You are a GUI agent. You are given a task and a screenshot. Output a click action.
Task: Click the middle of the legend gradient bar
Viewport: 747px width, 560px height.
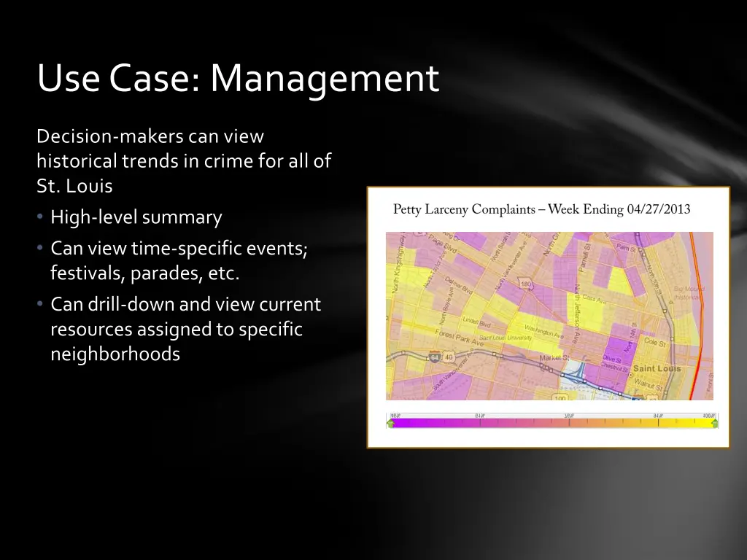click(552, 422)
